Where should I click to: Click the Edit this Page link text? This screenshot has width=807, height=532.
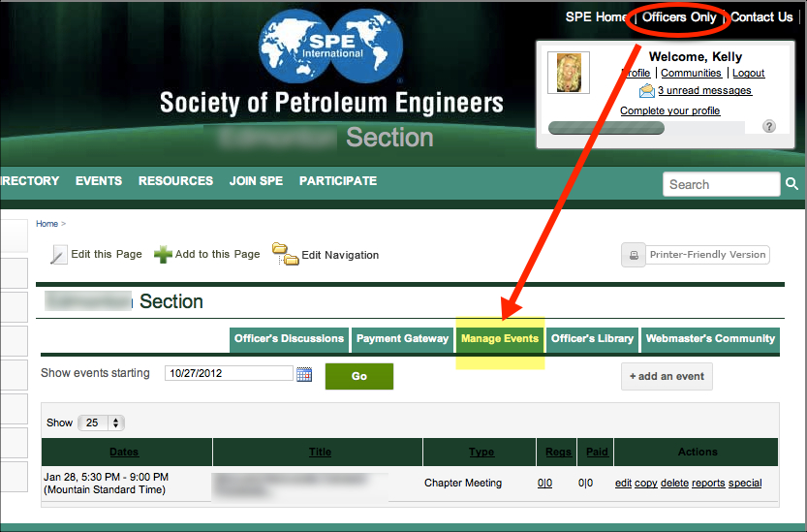tap(106, 255)
